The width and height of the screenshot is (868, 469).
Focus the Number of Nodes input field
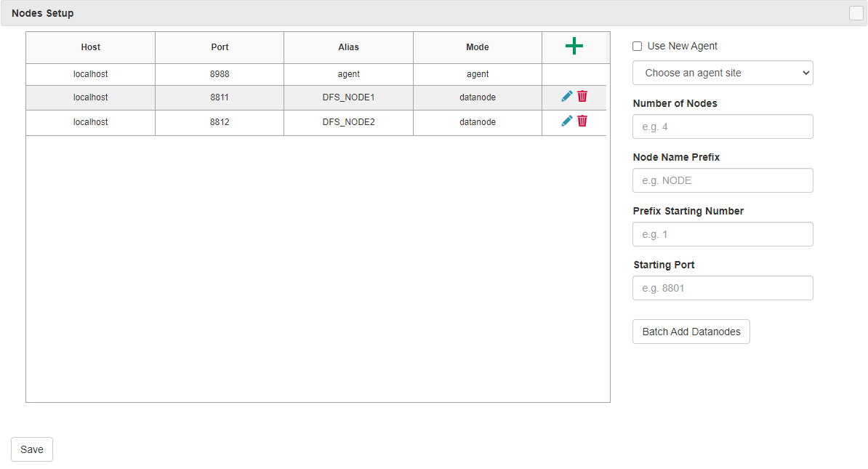pos(723,127)
